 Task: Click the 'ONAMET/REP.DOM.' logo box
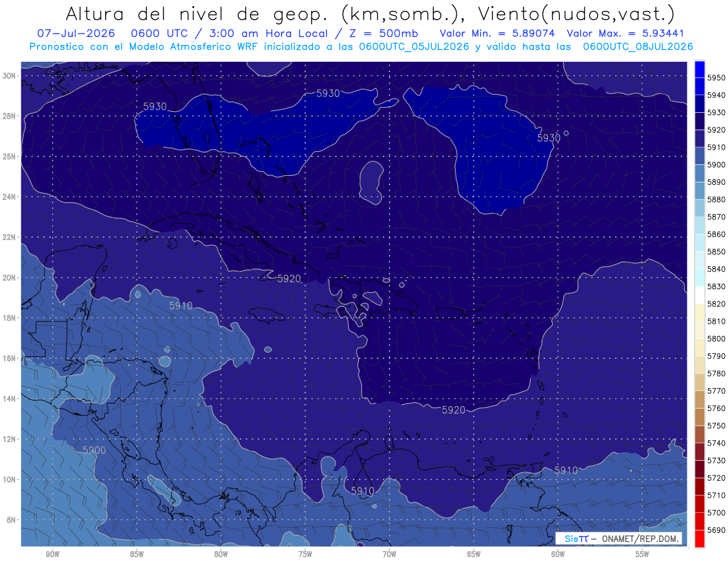click(x=618, y=538)
